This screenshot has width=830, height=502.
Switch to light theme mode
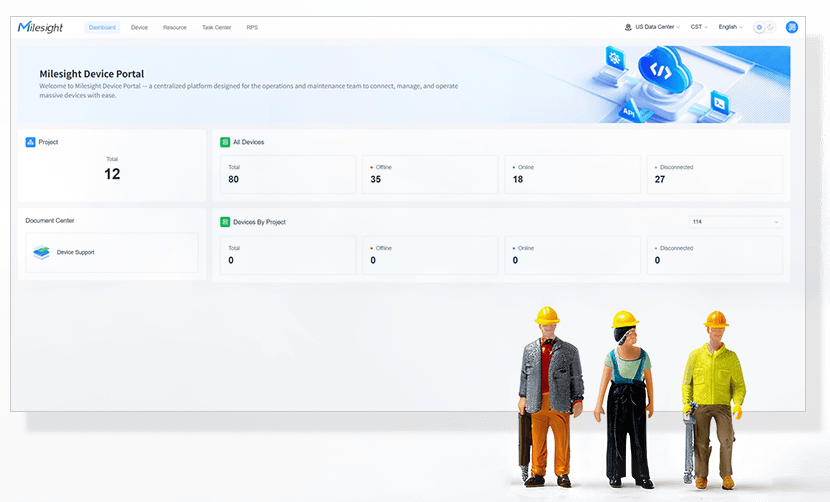(x=760, y=27)
